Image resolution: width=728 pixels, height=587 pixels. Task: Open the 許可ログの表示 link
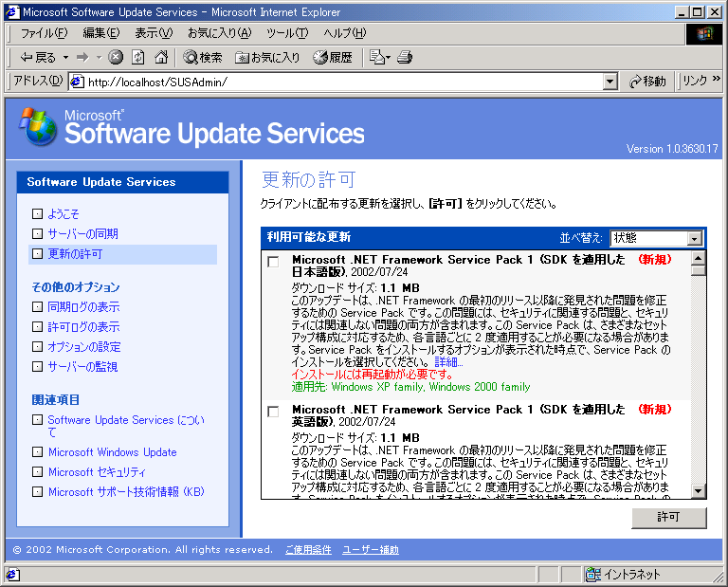coord(83,327)
